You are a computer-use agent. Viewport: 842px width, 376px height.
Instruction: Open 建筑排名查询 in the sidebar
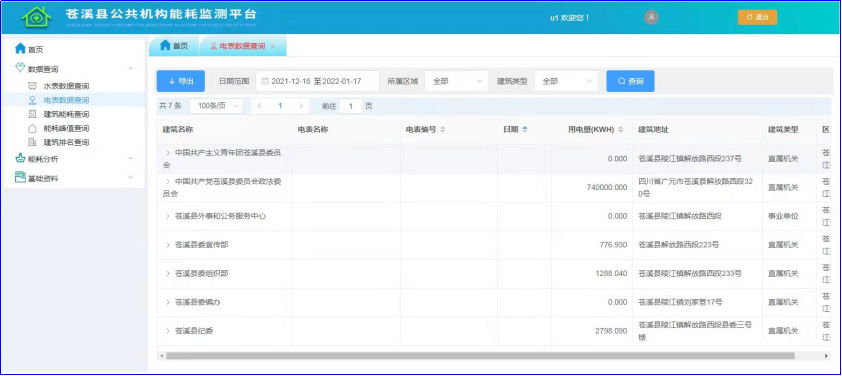pos(66,142)
